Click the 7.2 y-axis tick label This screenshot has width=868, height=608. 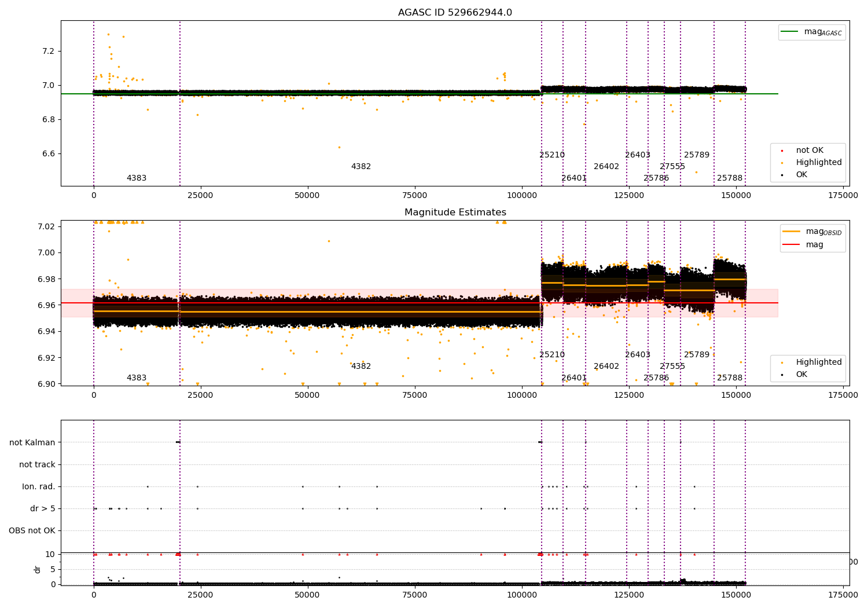[49, 51]
